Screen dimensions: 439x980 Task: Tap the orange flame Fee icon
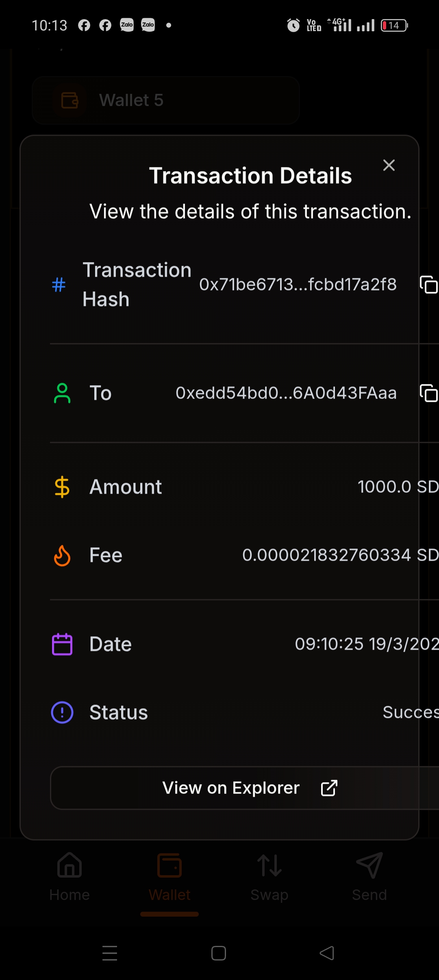pyautogui.click(x=62, y=555)
